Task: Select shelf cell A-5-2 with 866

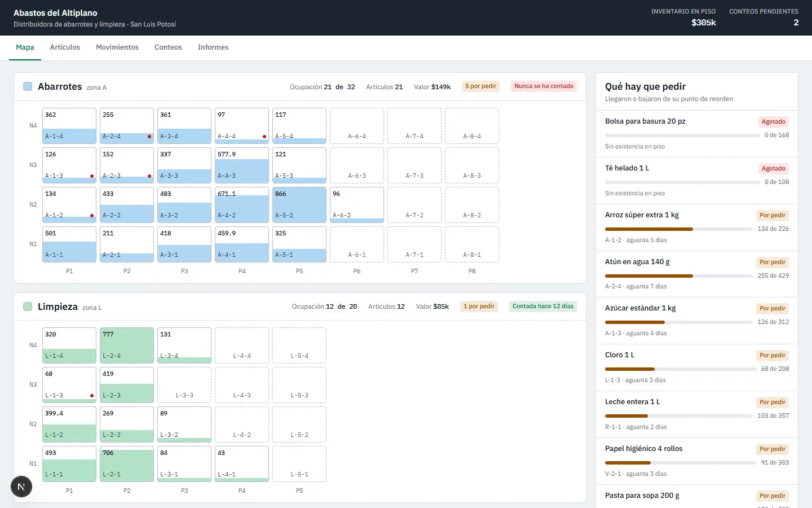Action: tap(299, 205)
